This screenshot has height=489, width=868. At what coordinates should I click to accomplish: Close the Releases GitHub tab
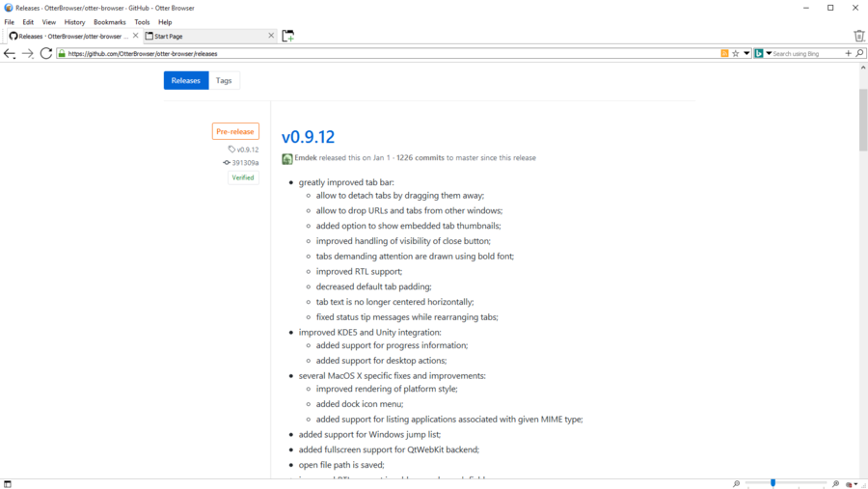136,36
